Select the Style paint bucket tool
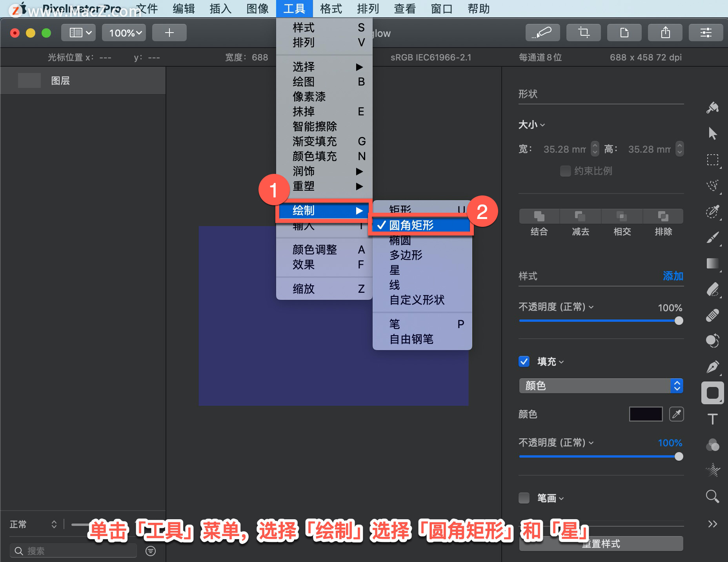728x562 pixels. (x=713, y=108)
